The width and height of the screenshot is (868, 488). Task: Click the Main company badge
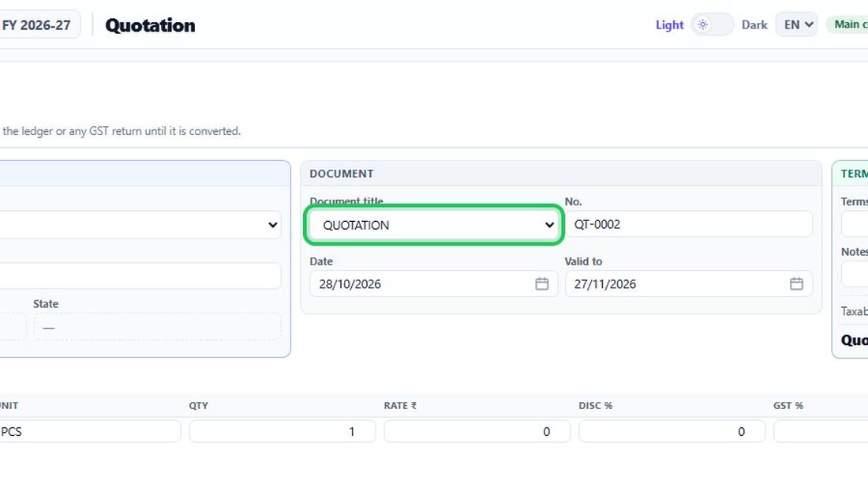coord(847,25)
